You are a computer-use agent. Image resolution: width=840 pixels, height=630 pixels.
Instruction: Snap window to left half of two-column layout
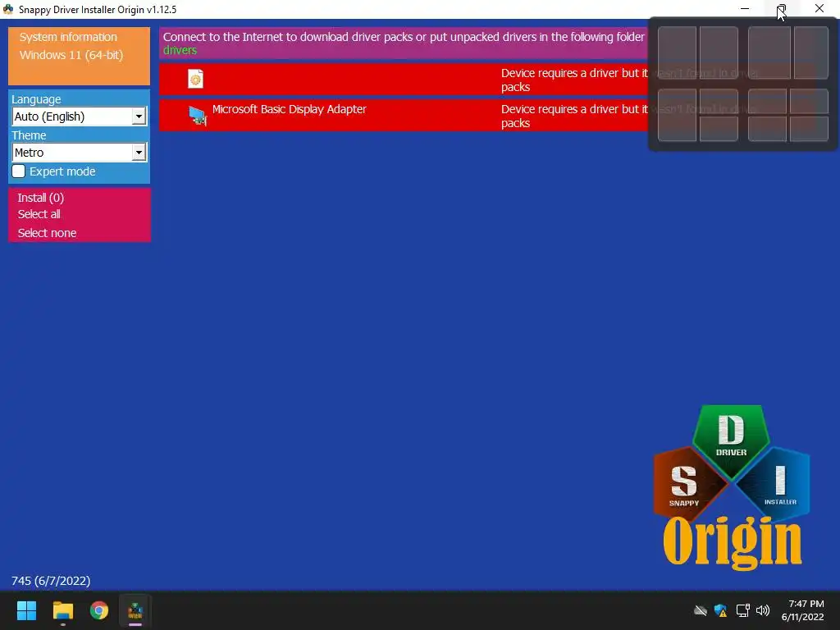[677, 52]
